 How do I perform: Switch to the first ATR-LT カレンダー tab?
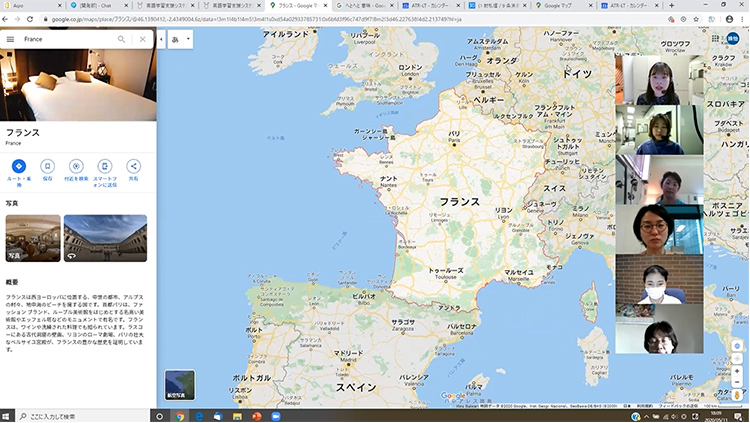[x=430, y=6]
